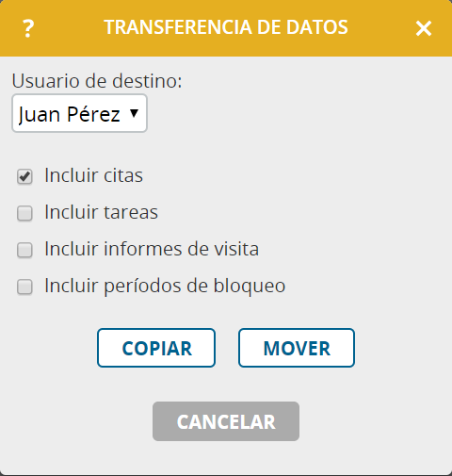Click the yellow header bar beside the title
This screenshot has height=476, width=452.
381,28
